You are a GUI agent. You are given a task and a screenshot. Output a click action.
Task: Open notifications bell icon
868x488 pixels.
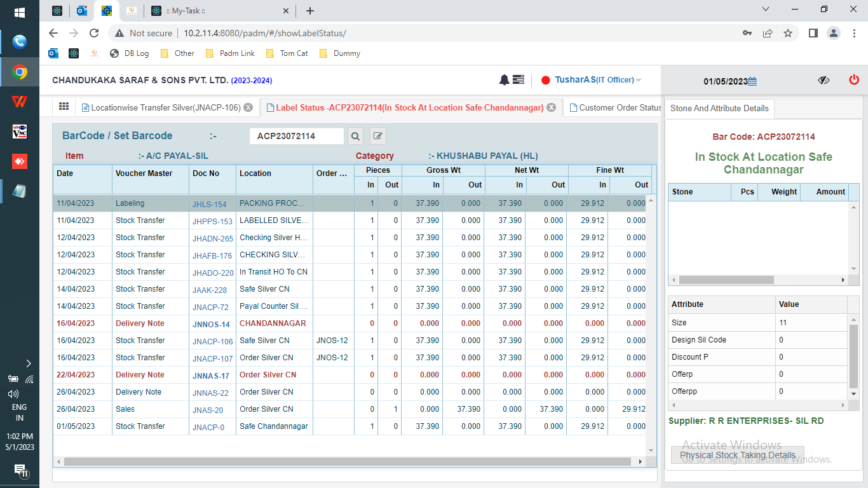[505, 80]
